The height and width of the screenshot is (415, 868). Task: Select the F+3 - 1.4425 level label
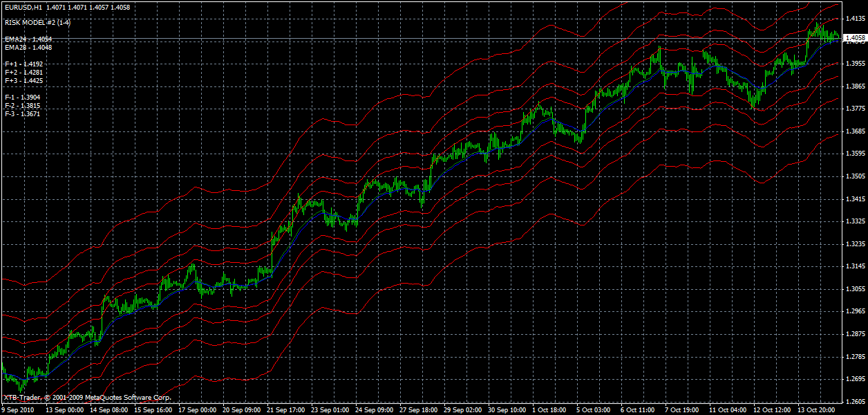[23, 81]
